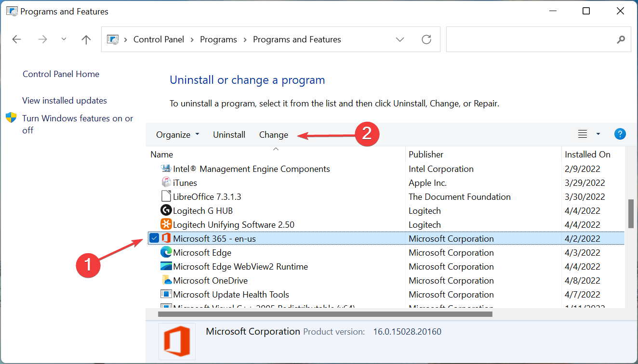Uncheck the Microsoft 365 checkbox
The image size is (638, 364).
pyautogui.click(x=154, y=238)
